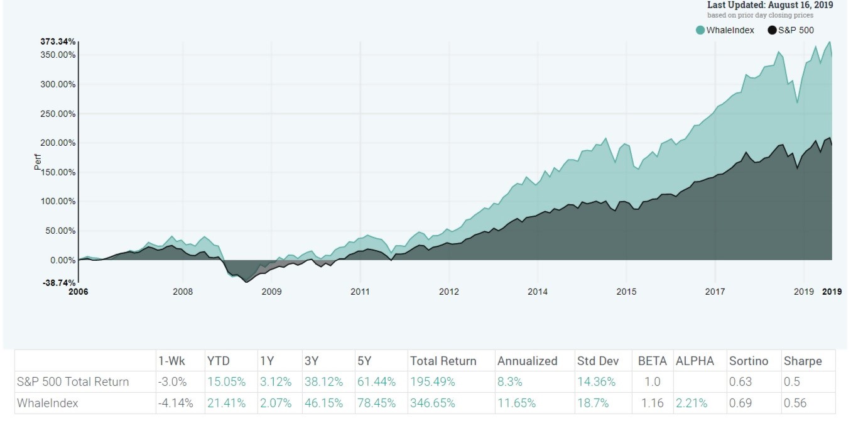
Task: Click the Sharpe column header
Action: (802, 361)
